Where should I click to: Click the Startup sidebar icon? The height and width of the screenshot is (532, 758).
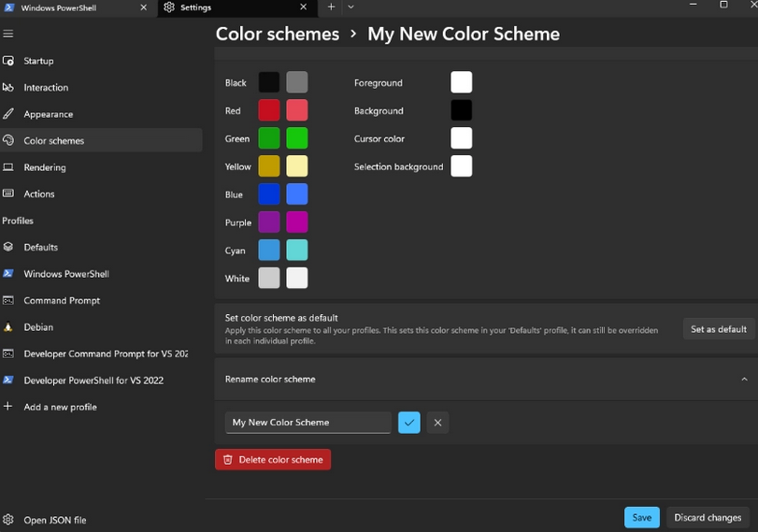8,61
